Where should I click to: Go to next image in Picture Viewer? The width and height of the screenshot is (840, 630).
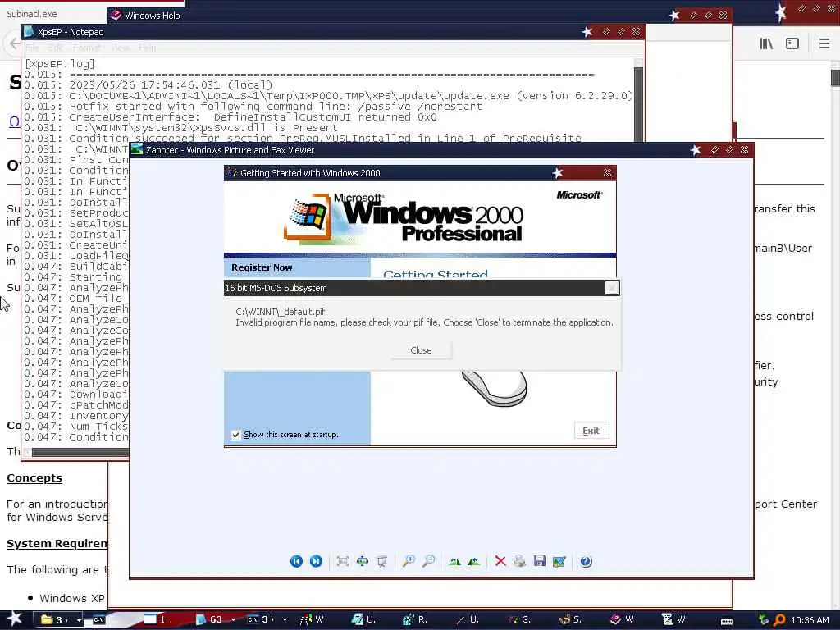click(x=316, y=561)
